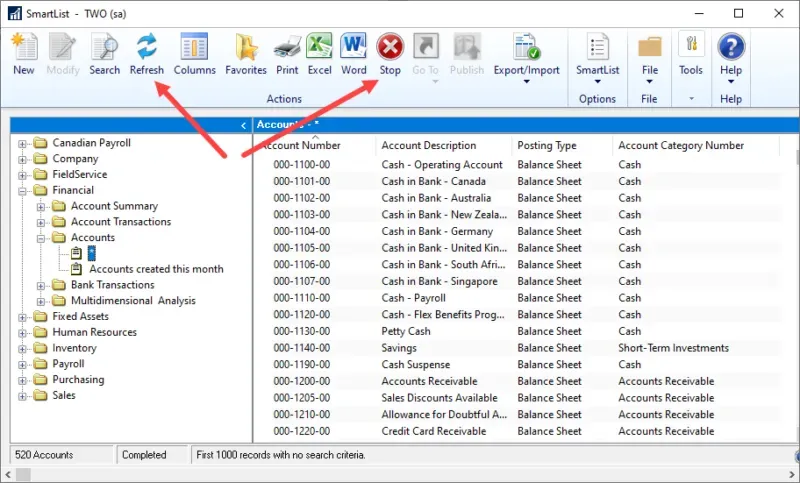Collapse the Financial folder node
Screen dimensions: 800x483
(x=22, y=190)
